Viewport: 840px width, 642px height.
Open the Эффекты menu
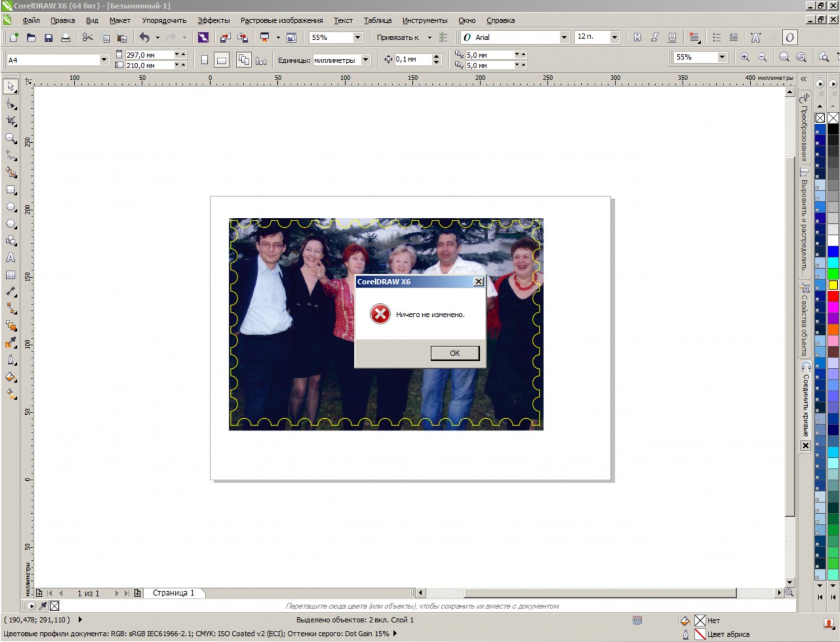(x=213, y=21)
